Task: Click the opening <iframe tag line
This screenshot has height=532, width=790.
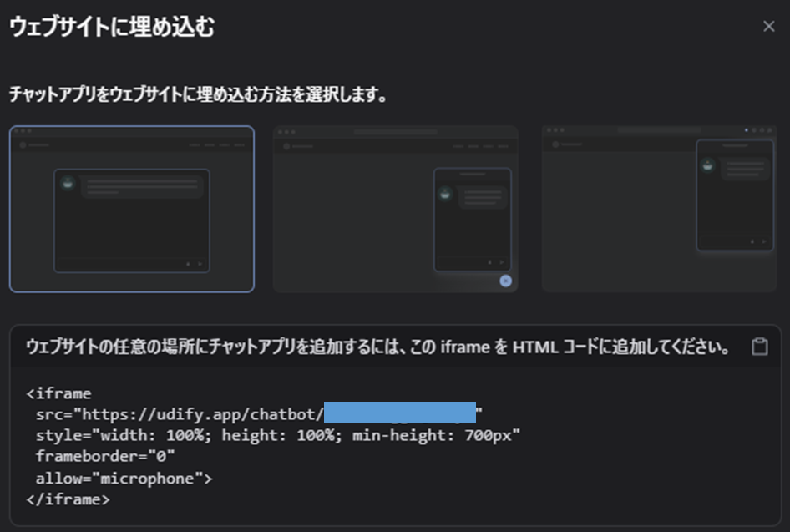Action: point(59,393)
